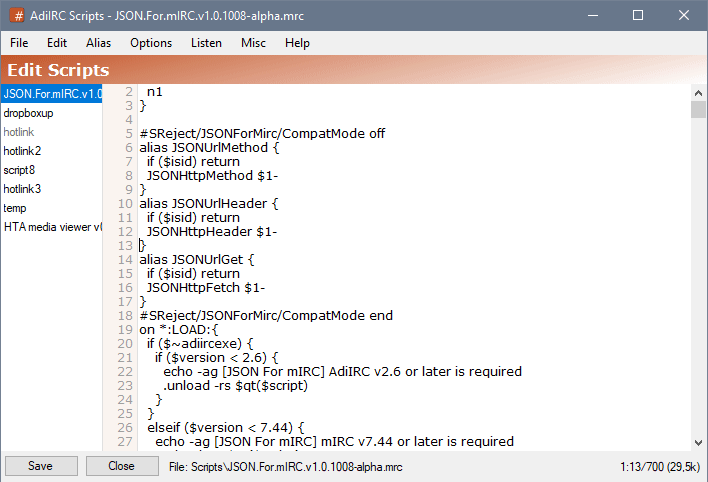Select the temp script
Image resolution: width=708 pixels, height=482 pixels.
tap(15, 208)
